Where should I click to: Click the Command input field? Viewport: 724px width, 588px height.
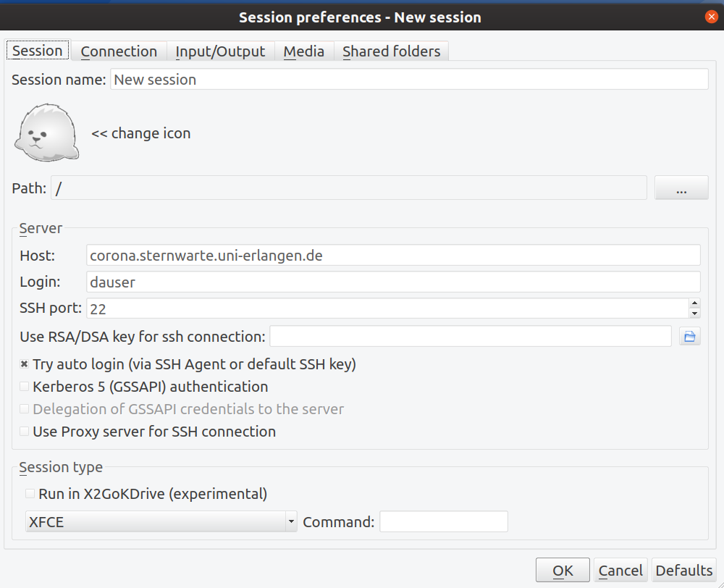pos(444,521)
